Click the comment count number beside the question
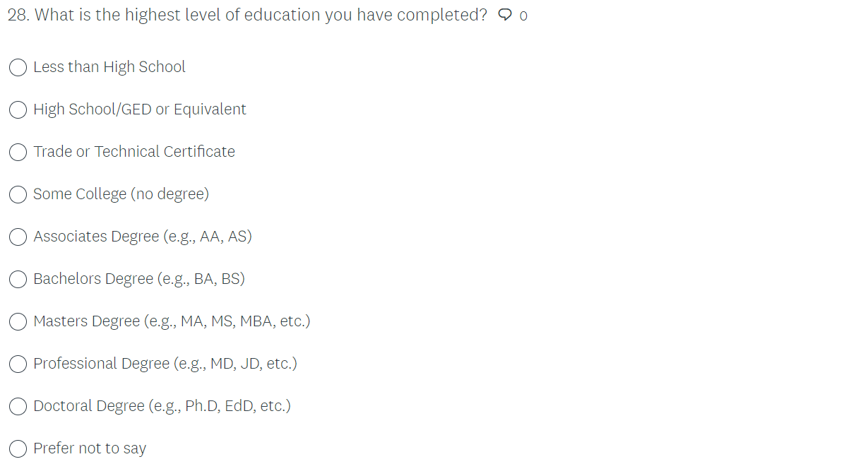 523,16
